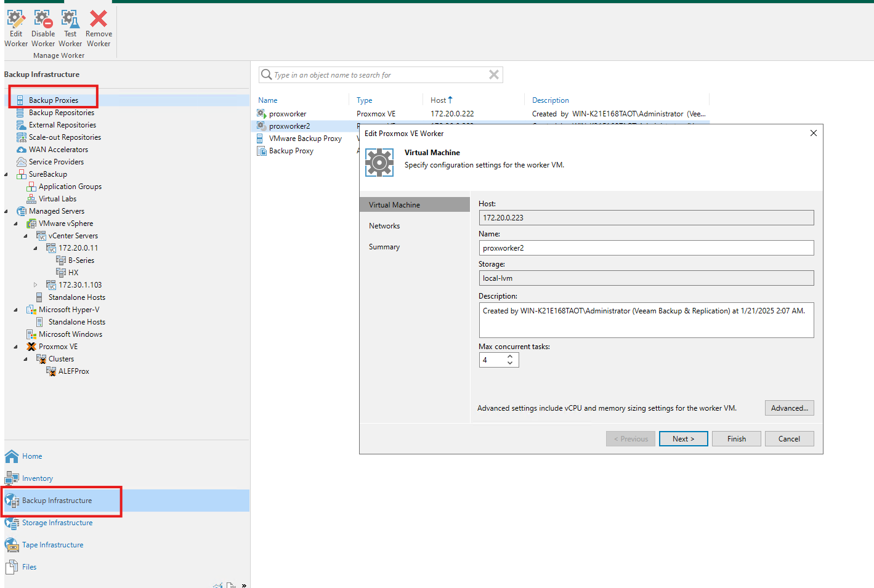Viewport: 874px width, 588px height.
Task: Click the Disable Worker toolbar icon
Action: point(43,19)
